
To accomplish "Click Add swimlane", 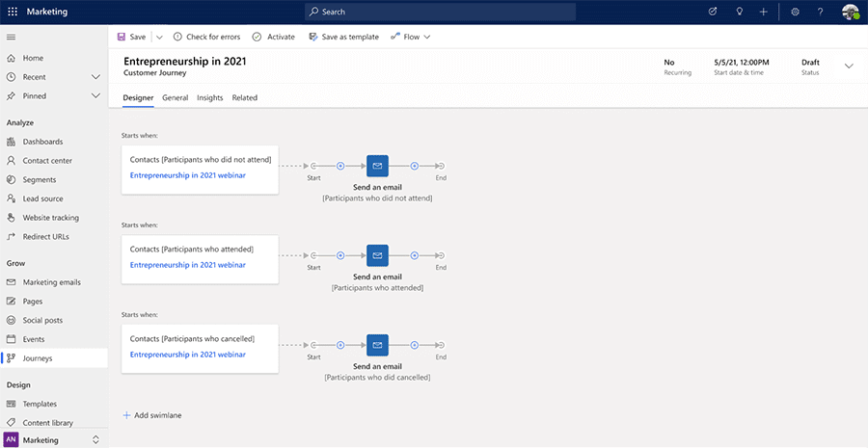I will tap(152, 415).
